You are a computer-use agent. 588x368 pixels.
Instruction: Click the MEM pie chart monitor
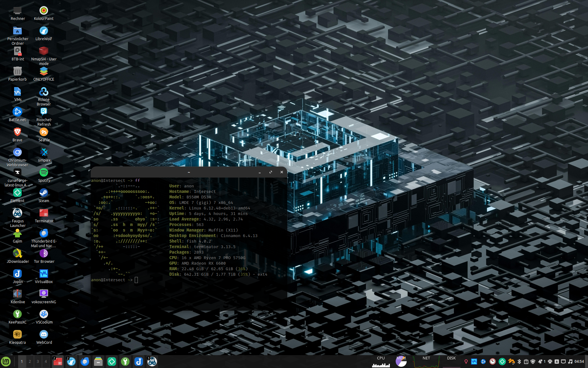(401, 362)
